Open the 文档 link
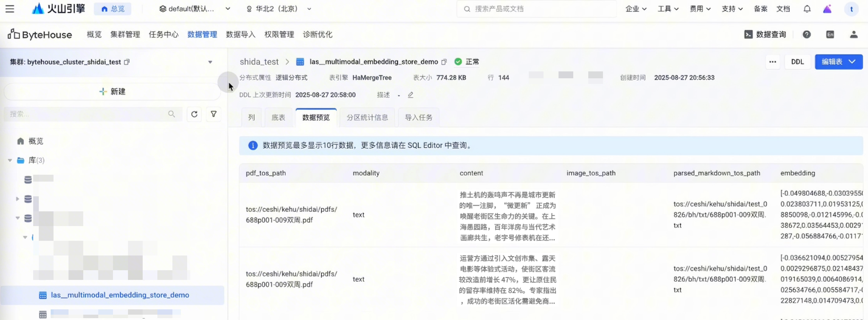868x320 pixels. (783, 9)
